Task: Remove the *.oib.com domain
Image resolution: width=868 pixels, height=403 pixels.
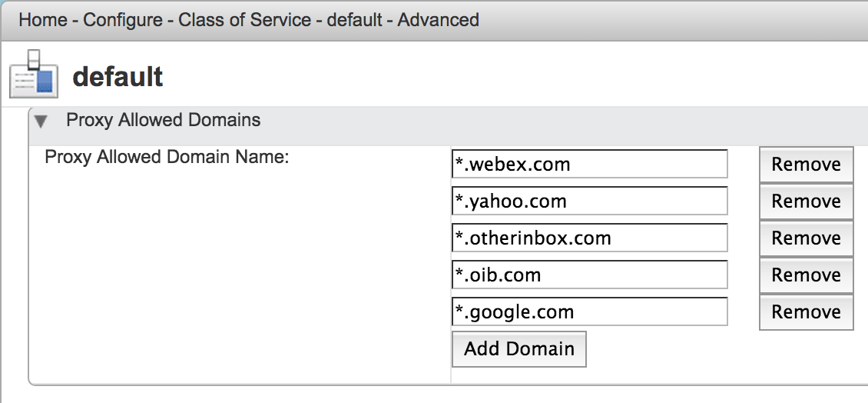Action: [x=806, y=275]
